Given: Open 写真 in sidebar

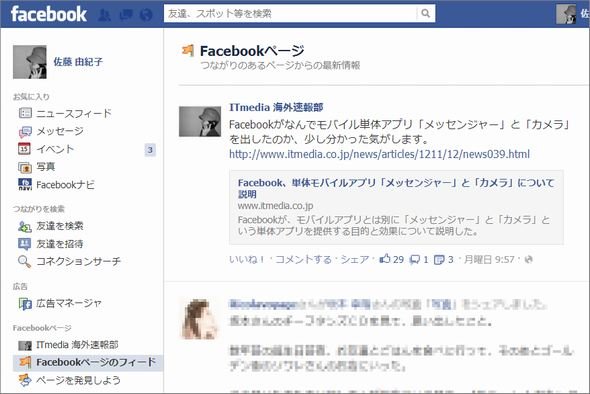Looking at the screenshot, I should [46, 167].
